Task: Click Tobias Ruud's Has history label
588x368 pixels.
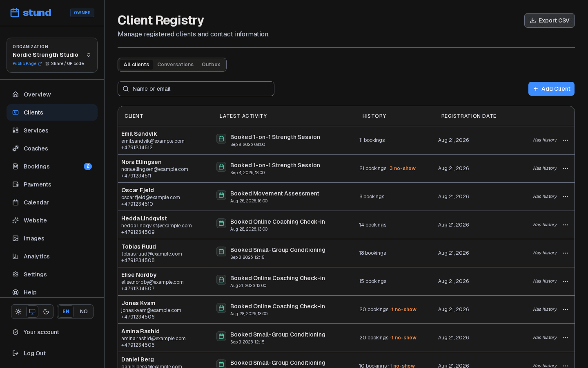Action: 545,253
